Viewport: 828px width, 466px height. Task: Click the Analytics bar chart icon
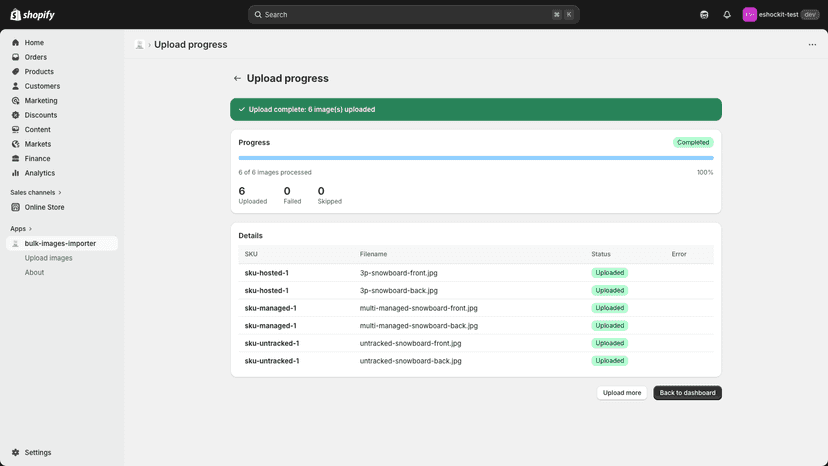tap(15, 173)
